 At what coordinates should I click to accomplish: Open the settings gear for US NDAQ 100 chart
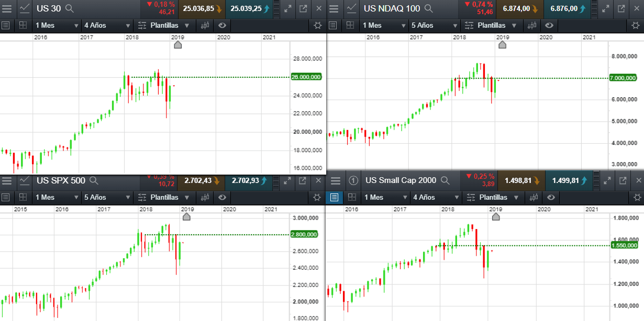(x=636, y=25)
